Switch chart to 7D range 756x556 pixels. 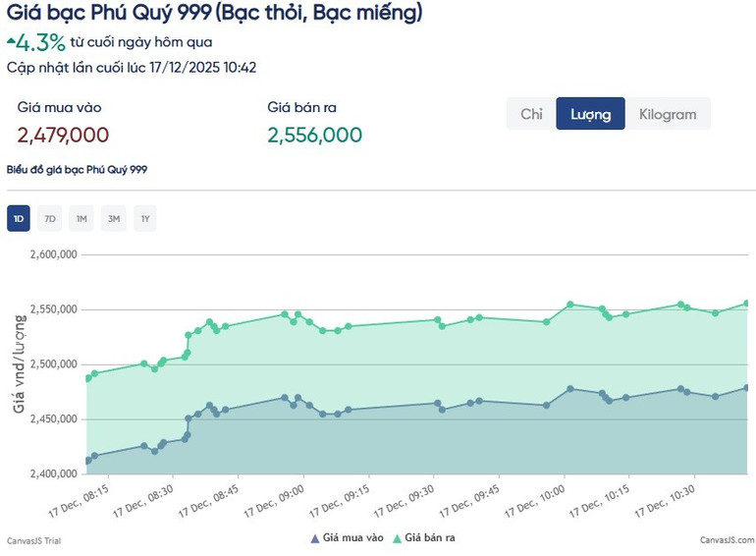(x=50, y=218)
